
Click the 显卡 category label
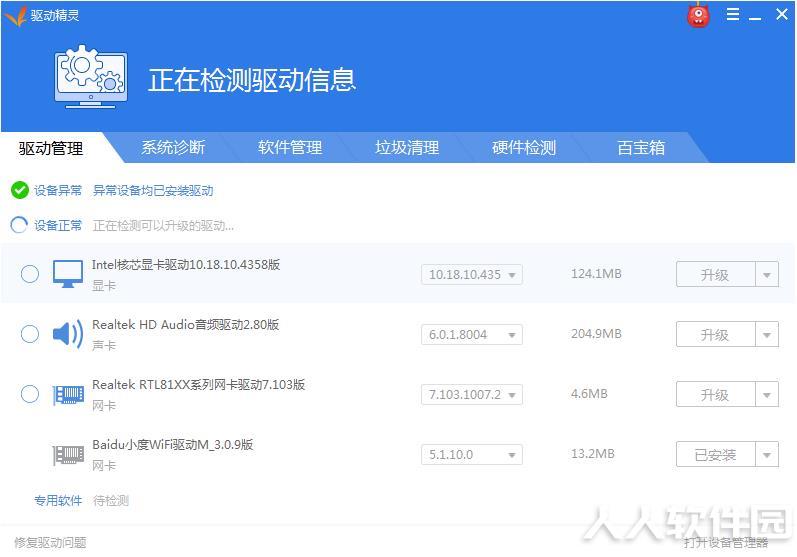104,286
